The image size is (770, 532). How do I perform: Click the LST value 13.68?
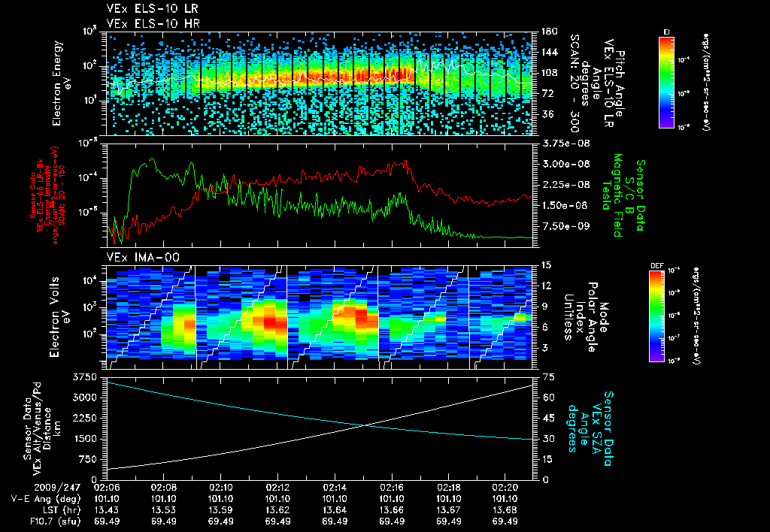[505, 510]
